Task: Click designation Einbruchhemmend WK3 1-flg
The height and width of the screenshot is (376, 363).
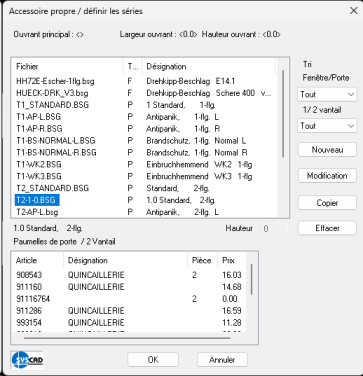Action: point(199,176)
